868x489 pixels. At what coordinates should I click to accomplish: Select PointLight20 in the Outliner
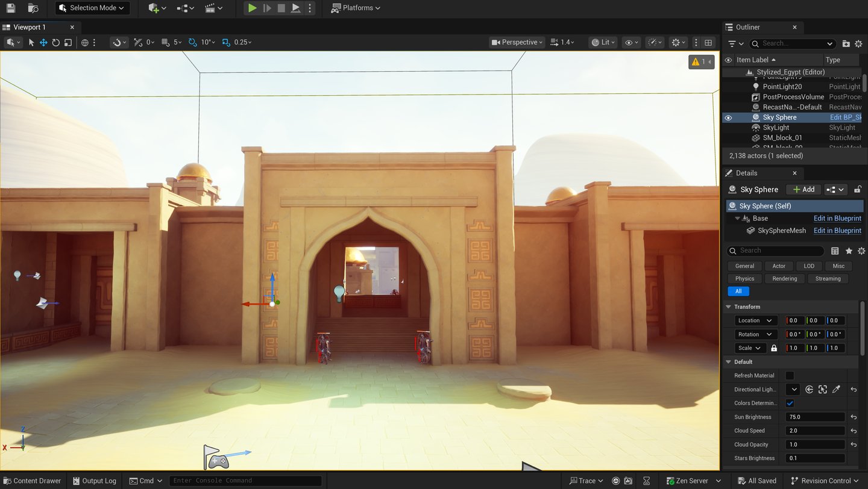pyautogui.click(x=782, y=87)
